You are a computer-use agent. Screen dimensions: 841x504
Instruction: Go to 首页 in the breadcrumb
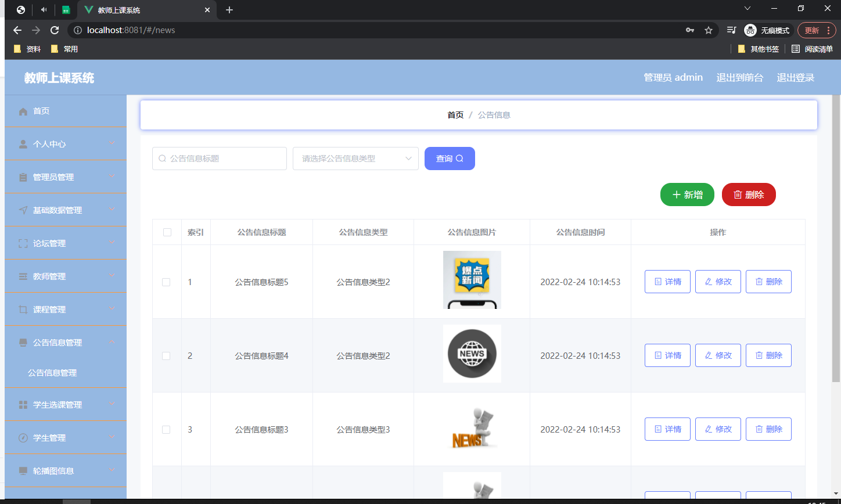(455, 115)
